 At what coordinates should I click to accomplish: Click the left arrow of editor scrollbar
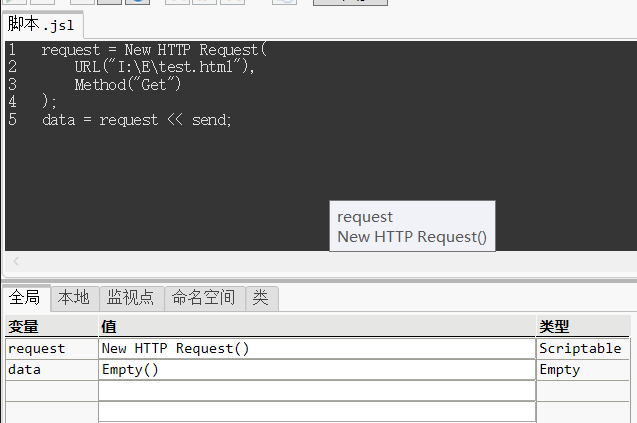point(16,262)
